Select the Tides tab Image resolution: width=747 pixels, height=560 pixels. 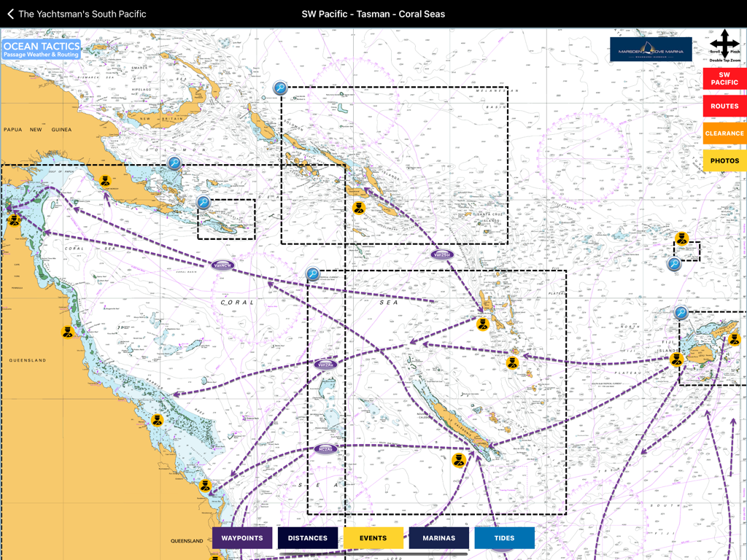(x=505, y=538)
